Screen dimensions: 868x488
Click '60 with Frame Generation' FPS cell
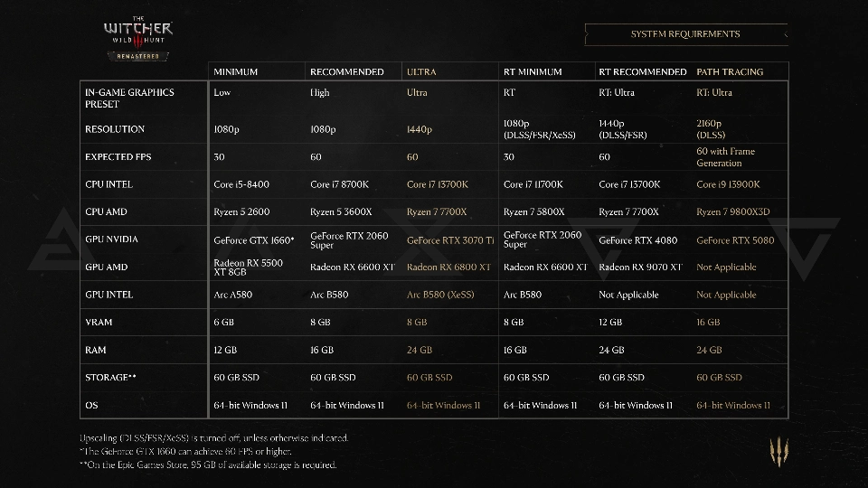(x=726, y=157)
